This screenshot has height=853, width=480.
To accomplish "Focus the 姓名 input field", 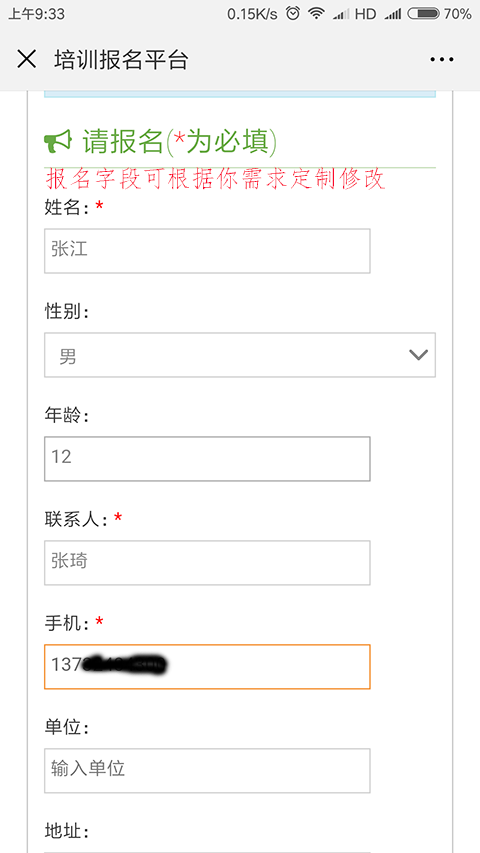I will tap(207, 251).
